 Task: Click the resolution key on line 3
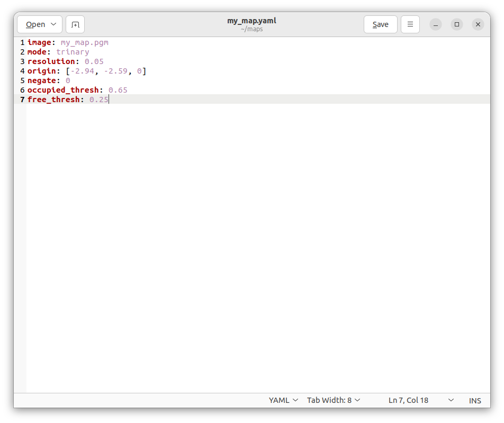point(51,61)
